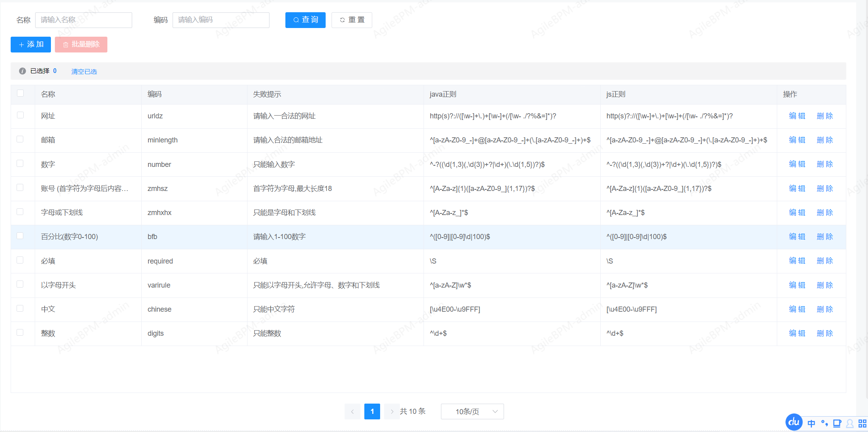Delete the 数字 row
This screenshot has height=432, width=868.
click(x=825, y=164)
